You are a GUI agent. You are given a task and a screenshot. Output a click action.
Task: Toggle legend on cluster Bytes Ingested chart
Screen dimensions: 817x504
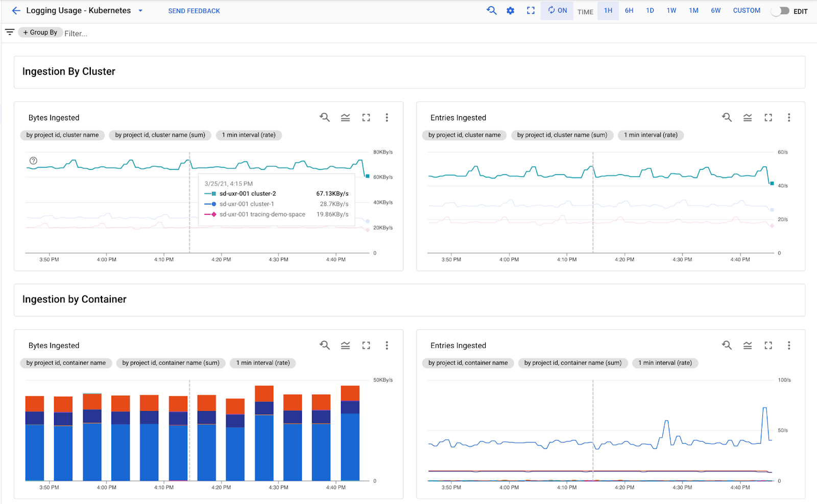click(346, 117)
